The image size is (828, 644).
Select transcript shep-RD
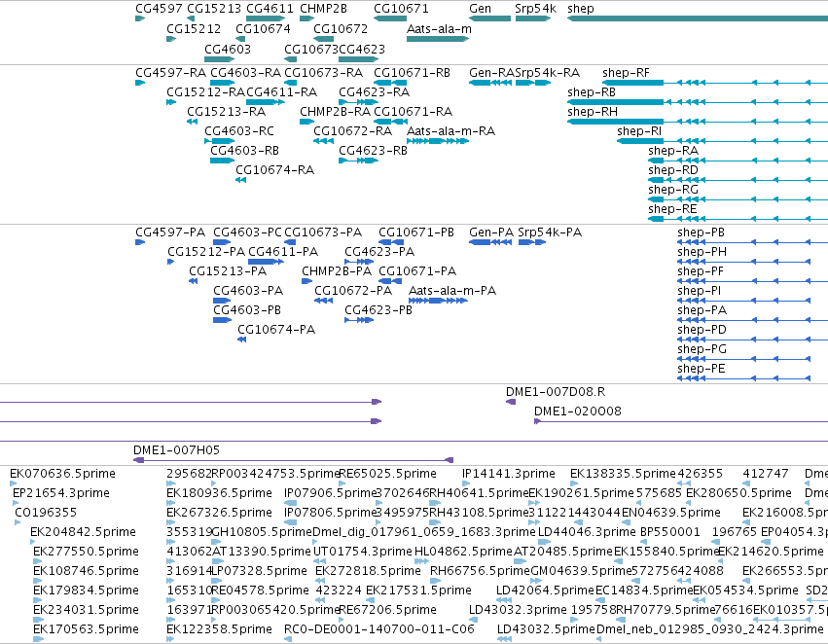[673, 170]
